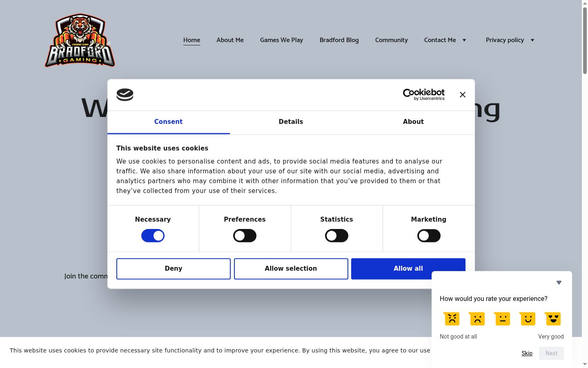Viewport: 588px width, 368px height.
Task: Click the Allow all button
Action: [x=408, y=269]
